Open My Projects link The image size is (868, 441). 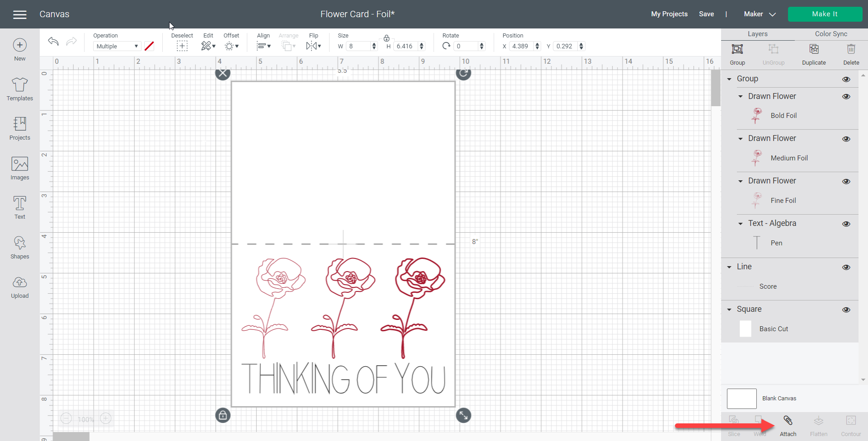tap(669, 14)
